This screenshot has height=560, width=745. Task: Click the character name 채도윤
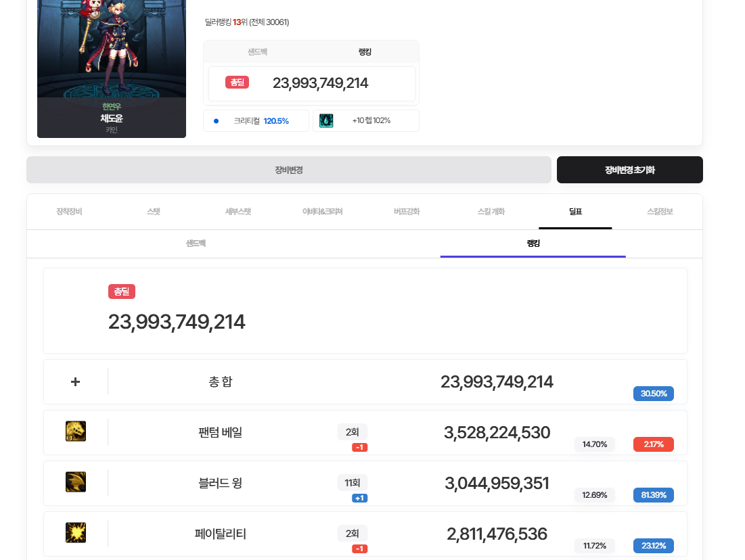coord(112,118)
